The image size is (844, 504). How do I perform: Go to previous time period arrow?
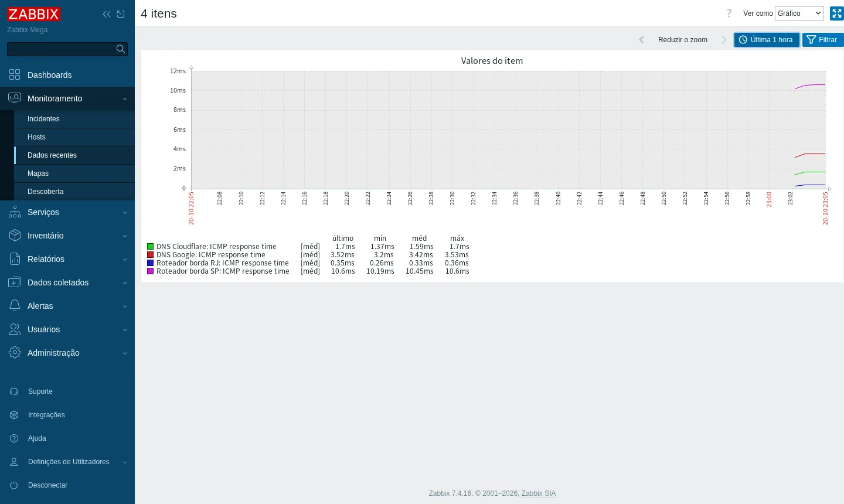641,40
